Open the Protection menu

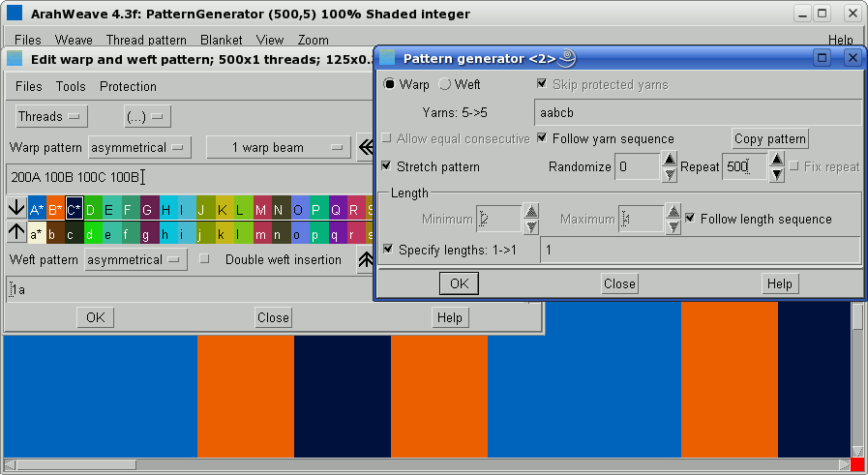coord(128,86)
